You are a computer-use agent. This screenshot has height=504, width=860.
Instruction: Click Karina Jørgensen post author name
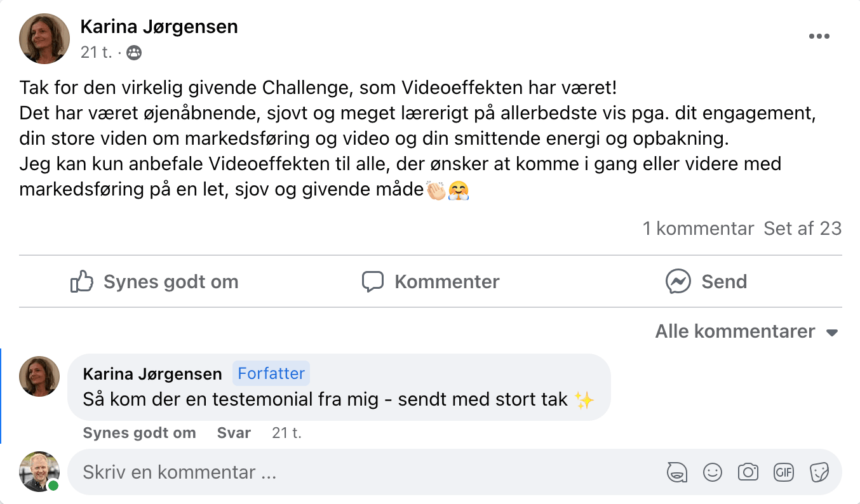coord(159,27)
